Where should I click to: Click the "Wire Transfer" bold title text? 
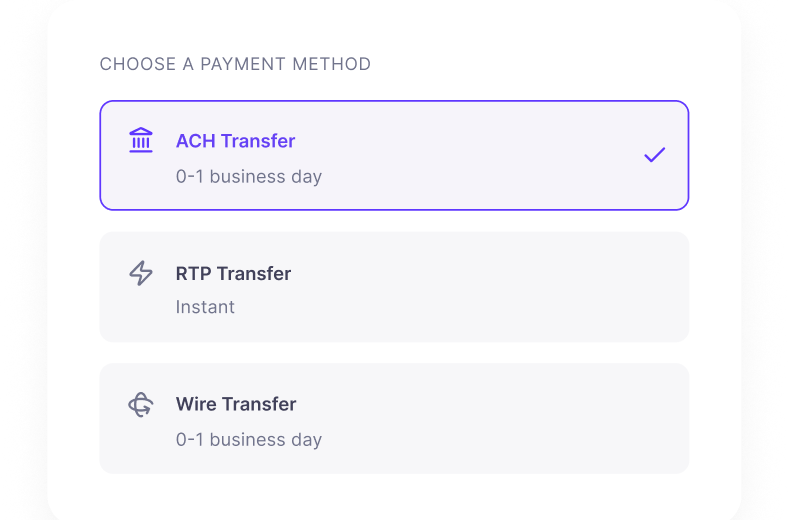[x=235, y=404]
